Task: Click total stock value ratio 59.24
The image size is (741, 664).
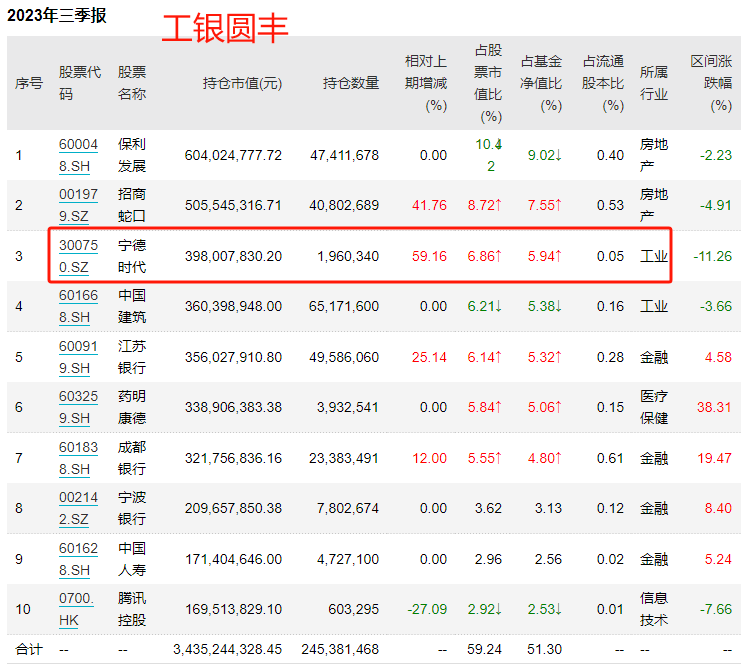Action: (x=484, y=649)
